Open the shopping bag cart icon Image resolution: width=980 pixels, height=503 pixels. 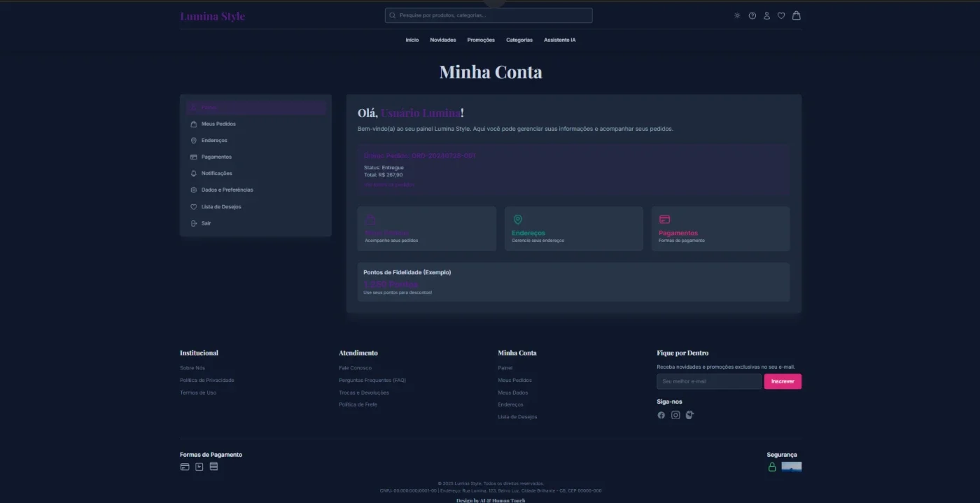(x=797, y=15)
